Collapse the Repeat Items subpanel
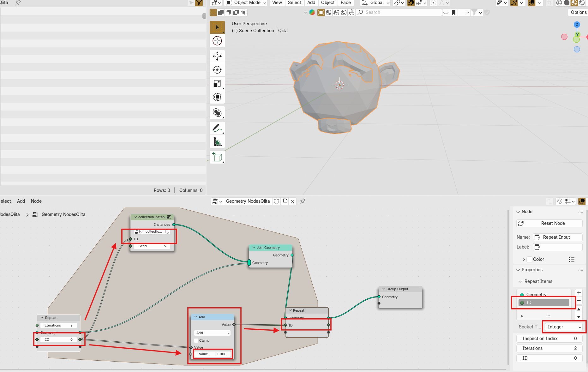This screenshot has width=588, height=372. [520, 281]
